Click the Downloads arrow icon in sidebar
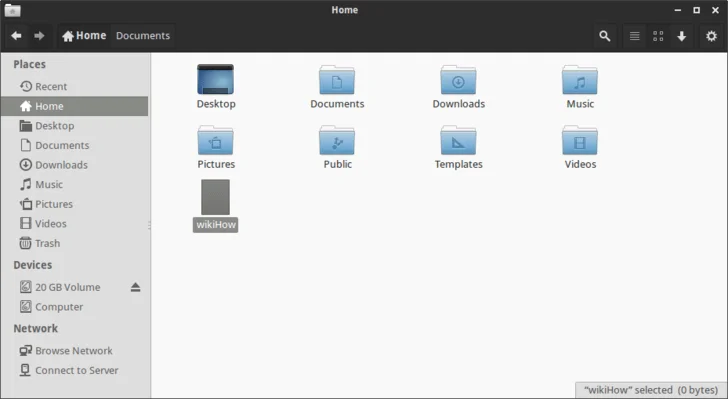This screenshot has width=728, height=399. coord(26,164)
